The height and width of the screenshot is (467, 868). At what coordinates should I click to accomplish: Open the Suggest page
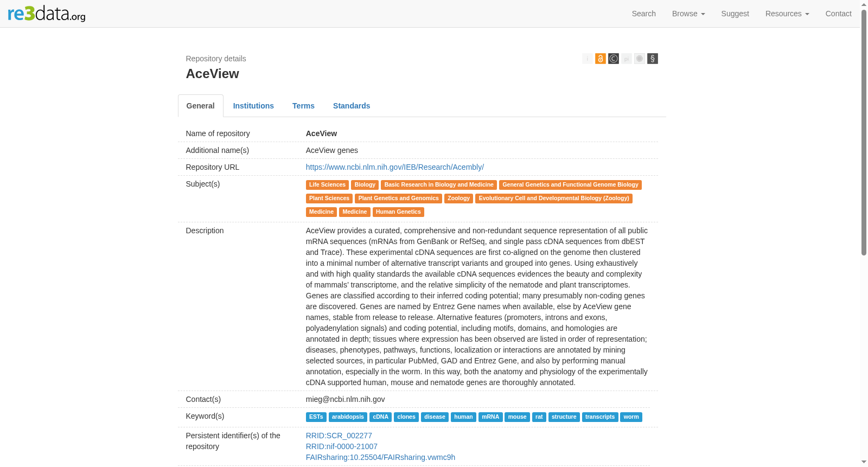pyautogui.click(x=735, y=14)
